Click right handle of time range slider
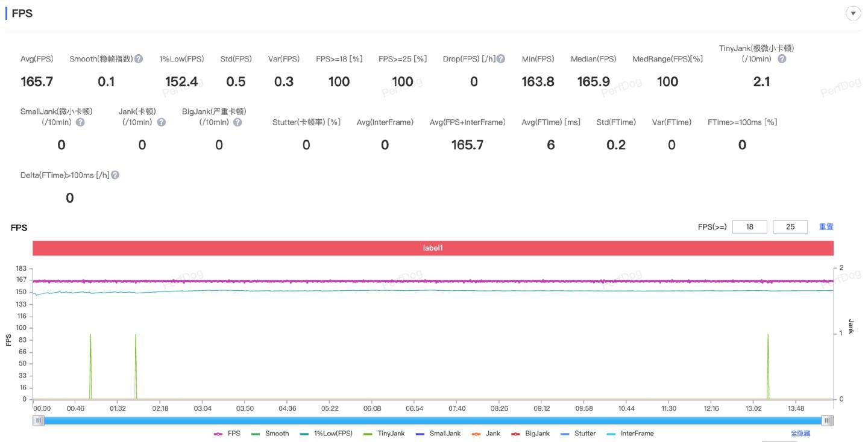Screen dimensions: 868x442 828,420
